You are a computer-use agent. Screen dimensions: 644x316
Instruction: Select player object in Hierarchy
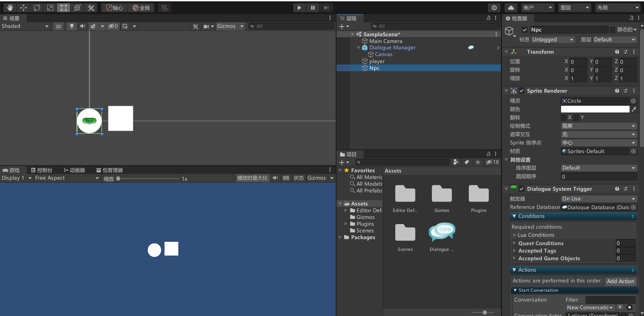tap(377, 61)
